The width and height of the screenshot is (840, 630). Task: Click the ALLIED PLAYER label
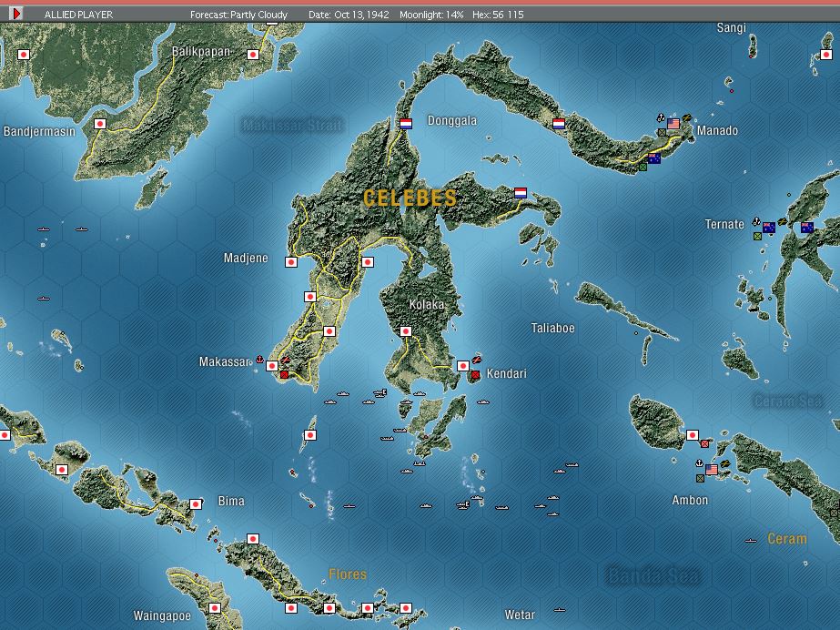click(x=79, y=15)
